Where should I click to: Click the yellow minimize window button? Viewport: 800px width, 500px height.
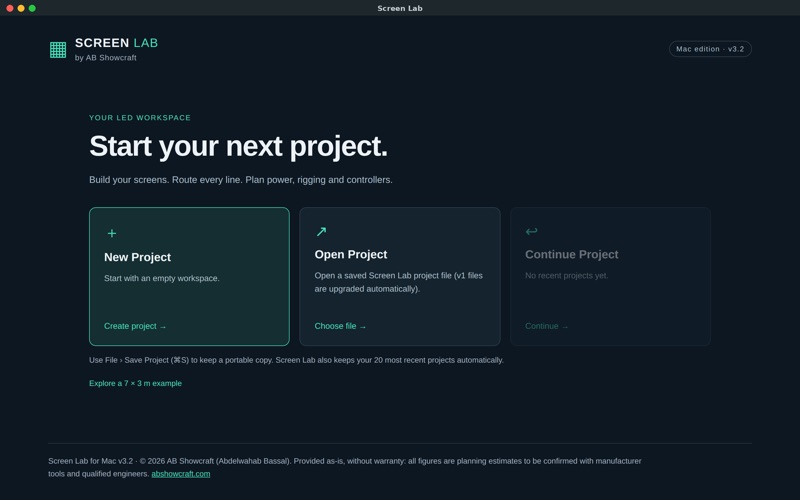point(21,8)
